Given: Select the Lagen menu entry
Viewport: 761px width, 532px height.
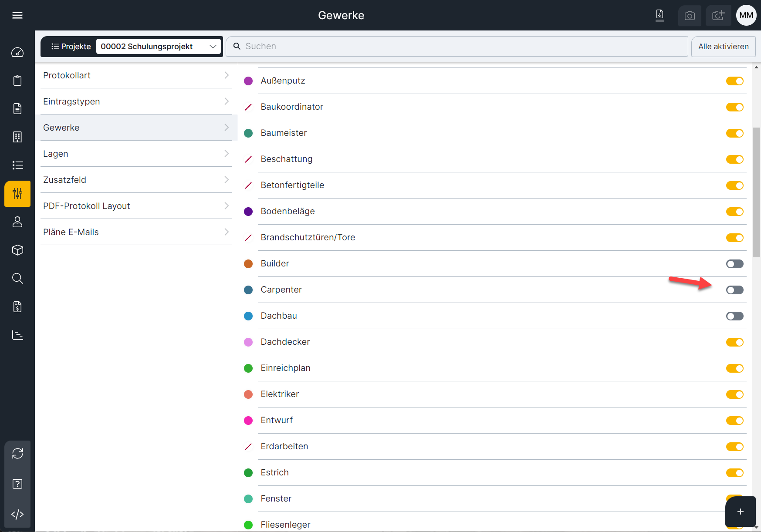Looking at the screenshot, I should (x=136, y=154).
